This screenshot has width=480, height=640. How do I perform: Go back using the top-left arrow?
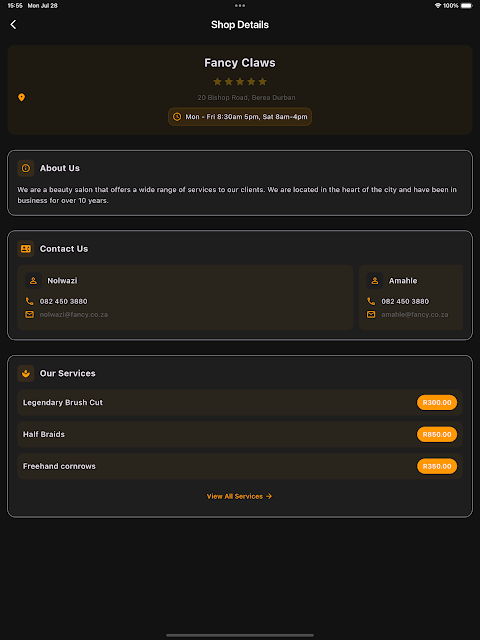pyautogui.click(x=13, y=24)
